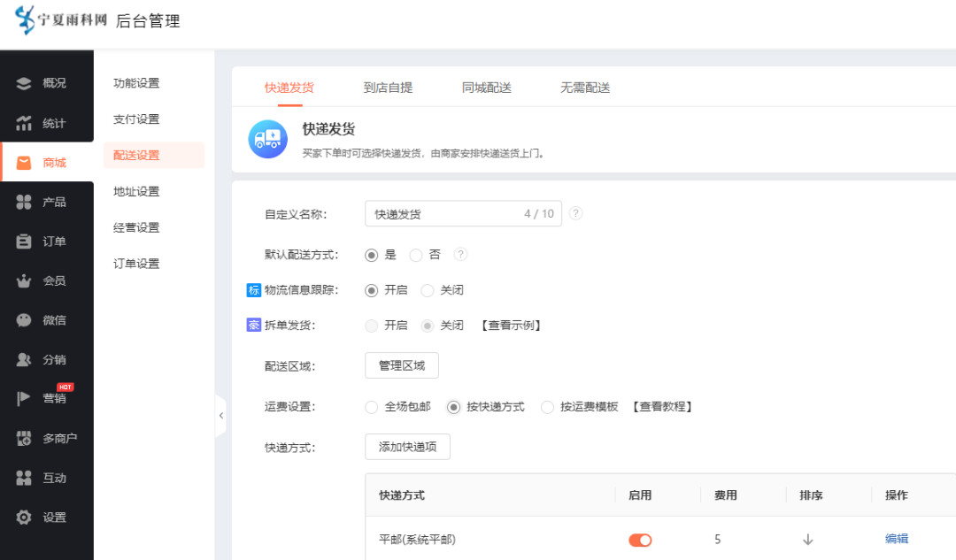Open 经营设置 in the submenu
956x560 pixels.
136,227
